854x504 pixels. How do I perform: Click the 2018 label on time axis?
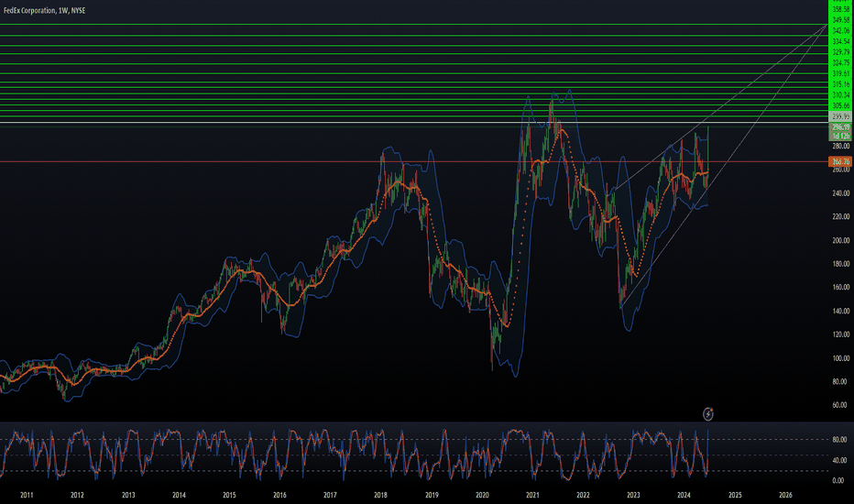(380, 495)
